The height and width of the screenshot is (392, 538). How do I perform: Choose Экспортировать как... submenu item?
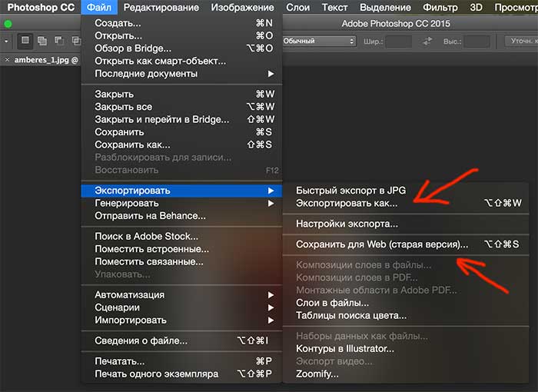(x=406, y=203)
